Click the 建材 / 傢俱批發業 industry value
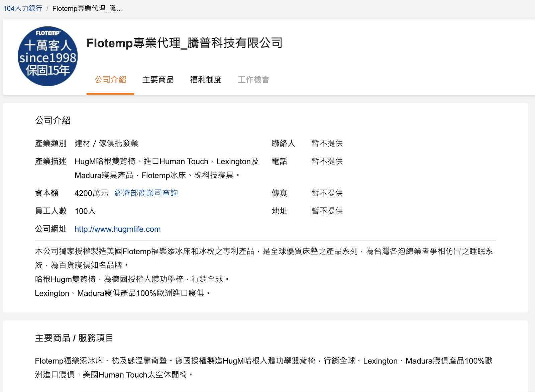 click(106, 143)
